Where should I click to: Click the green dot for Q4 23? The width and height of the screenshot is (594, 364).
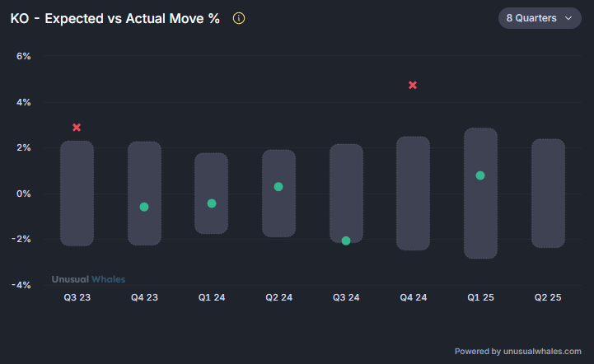point(144,207)
